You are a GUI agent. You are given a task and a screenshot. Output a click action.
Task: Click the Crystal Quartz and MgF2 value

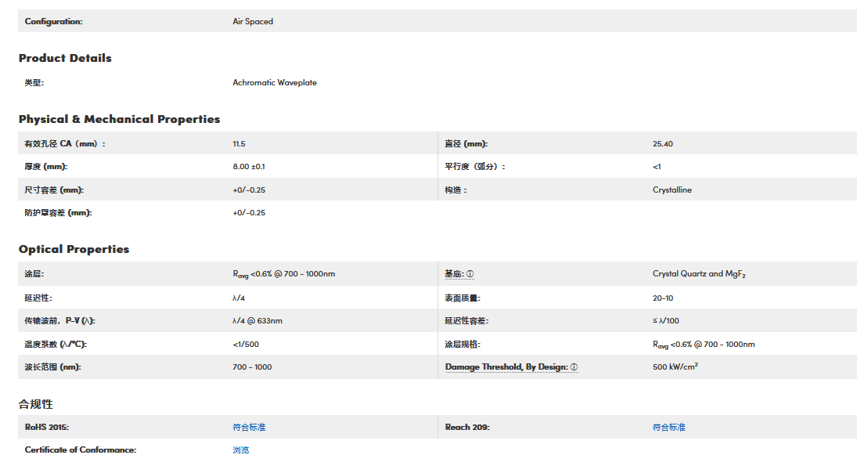[699, 275]
